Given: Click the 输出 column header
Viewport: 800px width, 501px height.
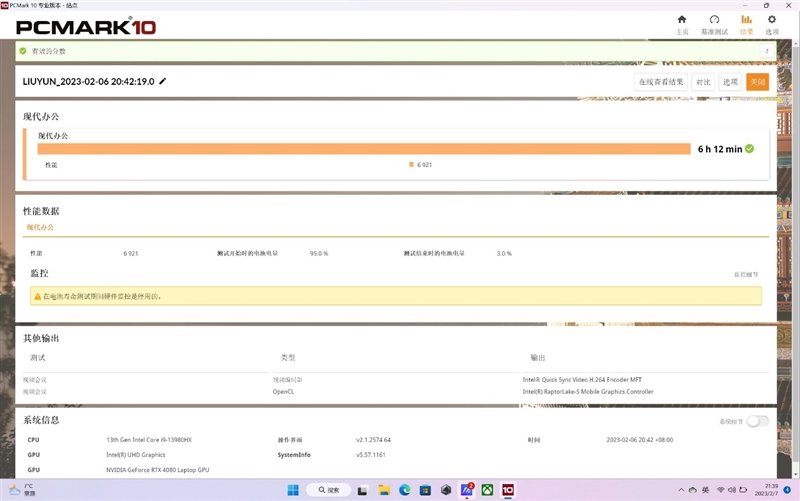Looking at the screenshot, I should 538,358.
